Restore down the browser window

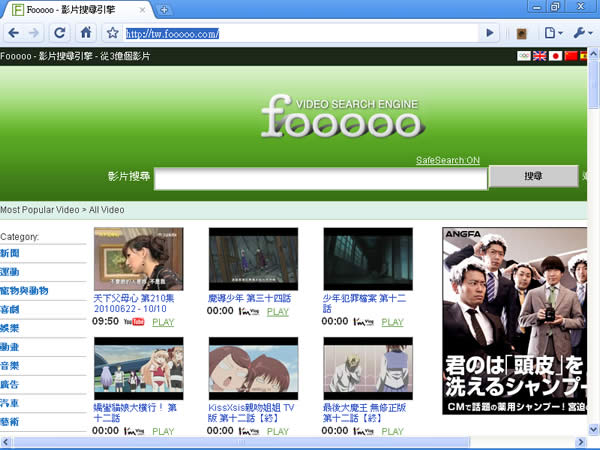pos(555,7)
